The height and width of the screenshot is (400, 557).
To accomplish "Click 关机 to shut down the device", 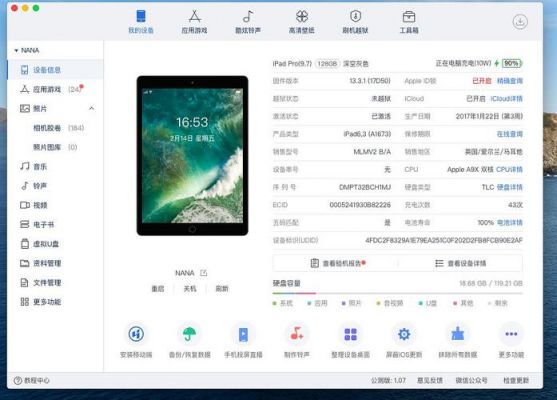I will tap(190, 288).
